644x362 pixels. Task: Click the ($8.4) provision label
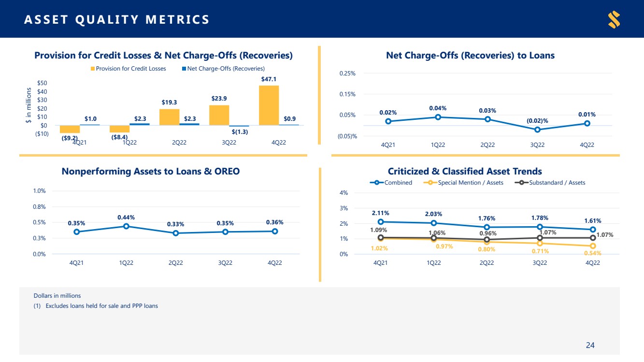tap(119, 138)
